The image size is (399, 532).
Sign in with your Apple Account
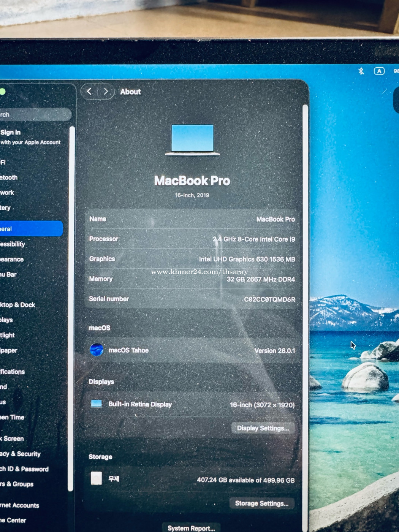(x=30, y=137)
